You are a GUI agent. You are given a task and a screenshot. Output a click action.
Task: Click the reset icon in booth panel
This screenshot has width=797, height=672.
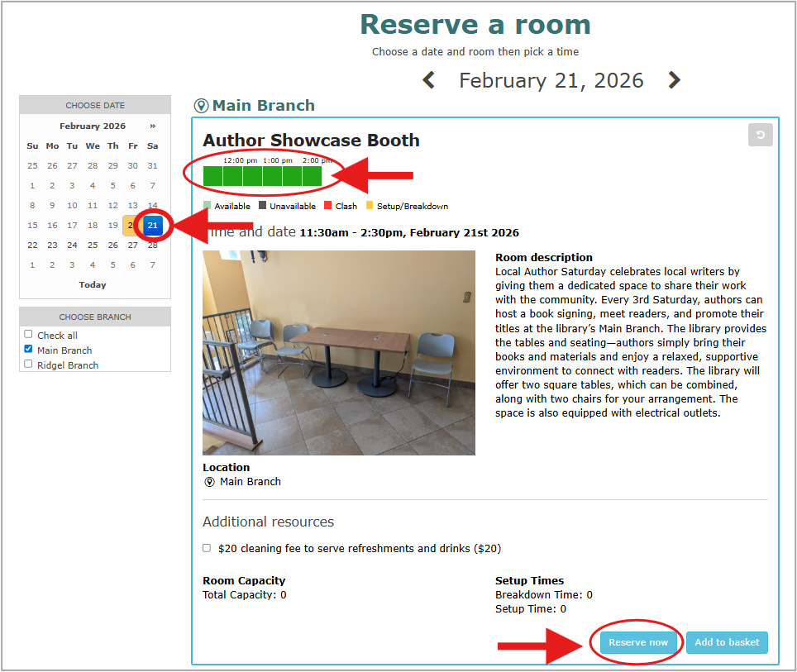click(x=760, y=135)
